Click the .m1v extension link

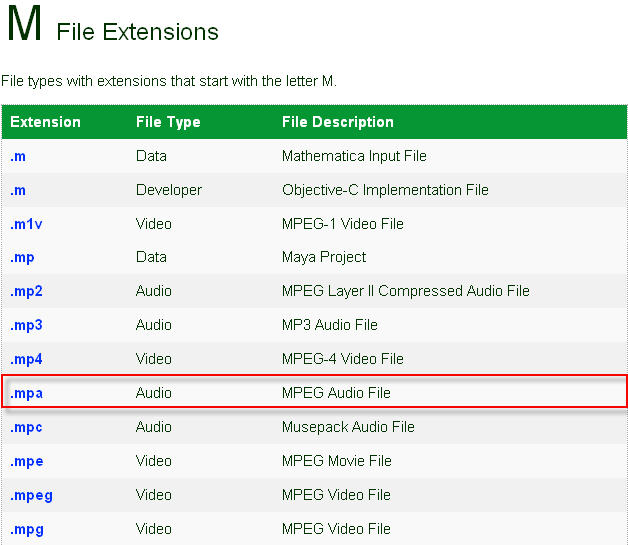click(26, 224)
